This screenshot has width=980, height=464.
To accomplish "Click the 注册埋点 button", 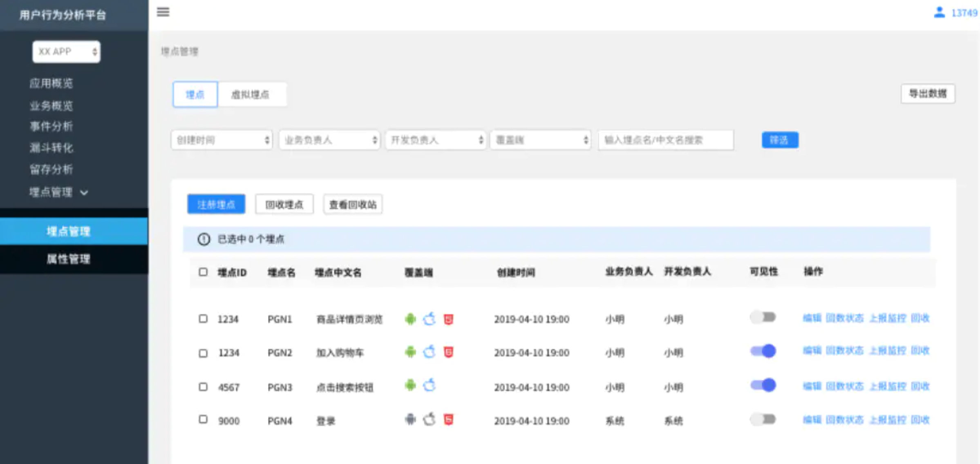I will 216,204.
